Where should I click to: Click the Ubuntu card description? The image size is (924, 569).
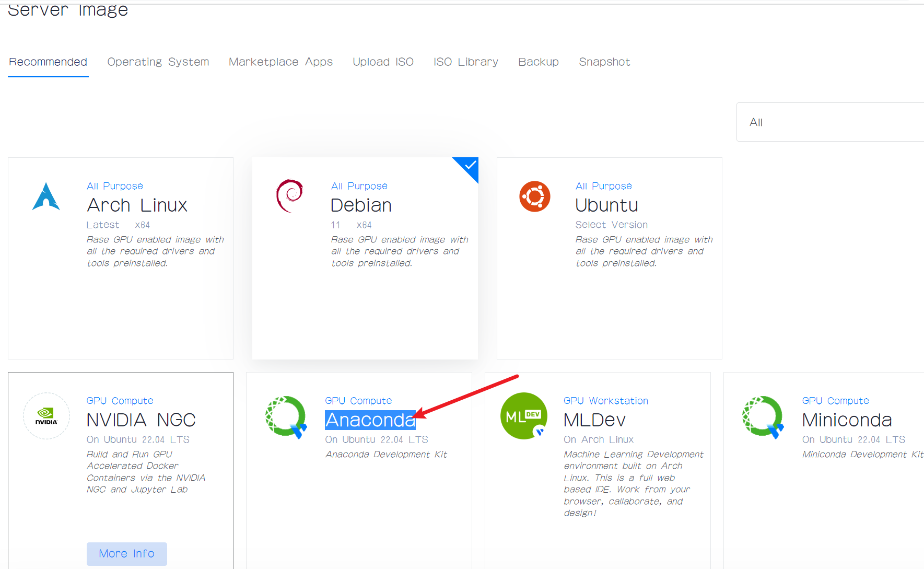click(644, 251)
